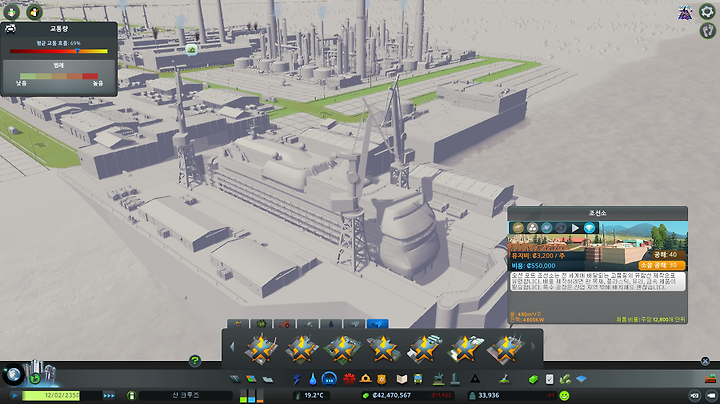Click the population count 33,936
720x404 pixels.
pos(489,395)
